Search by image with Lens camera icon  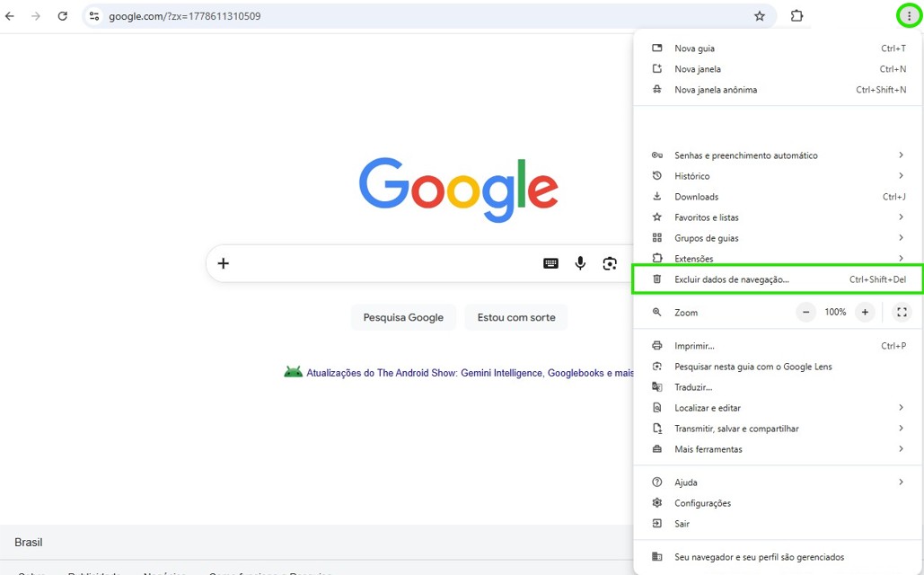coord(610,263)
